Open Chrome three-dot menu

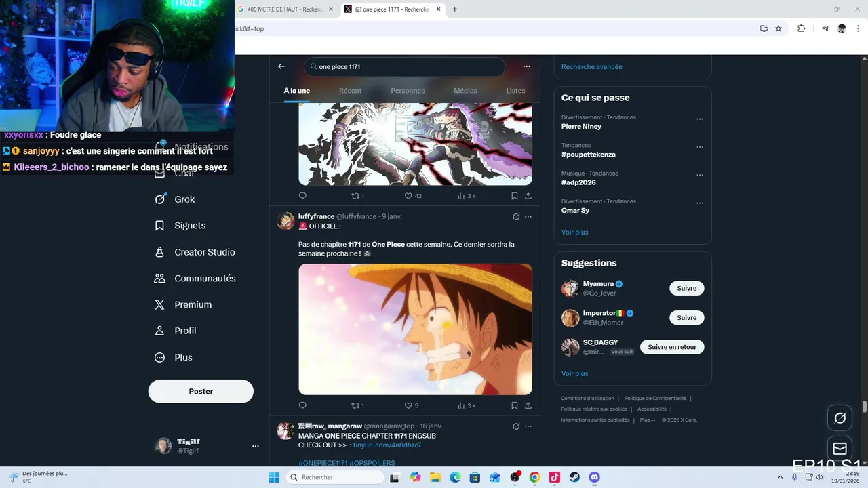(859, 28)
